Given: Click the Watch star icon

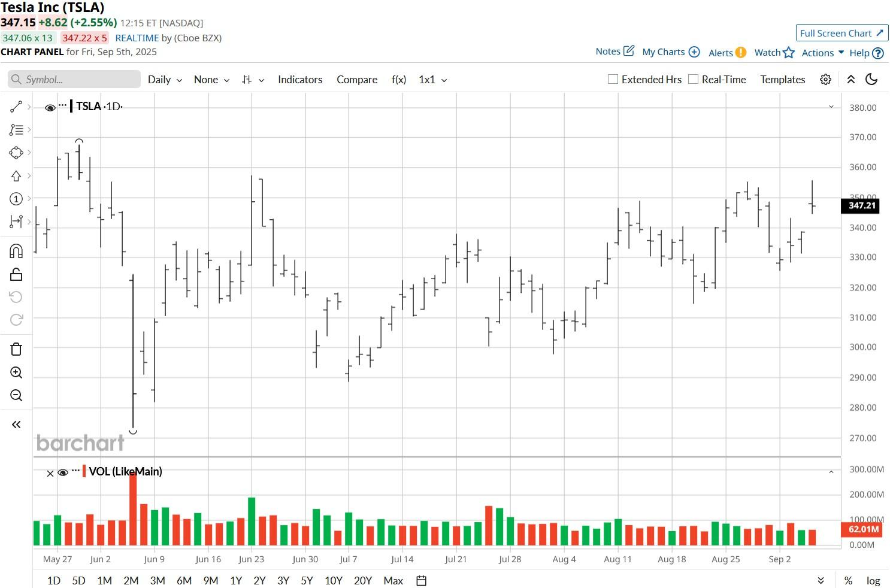Looking at the screenshot, I should [789, 52].
